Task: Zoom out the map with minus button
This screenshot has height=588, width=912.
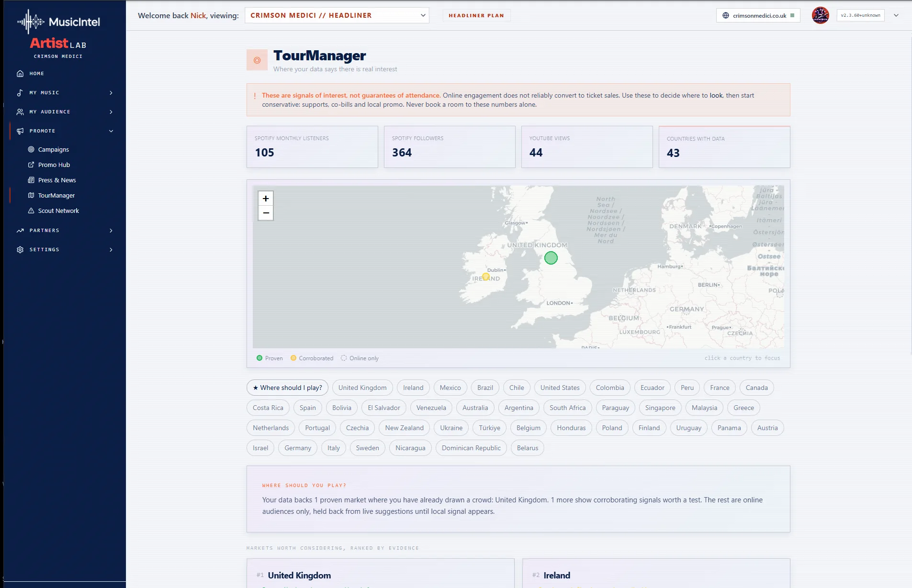Action: [266, 213]
